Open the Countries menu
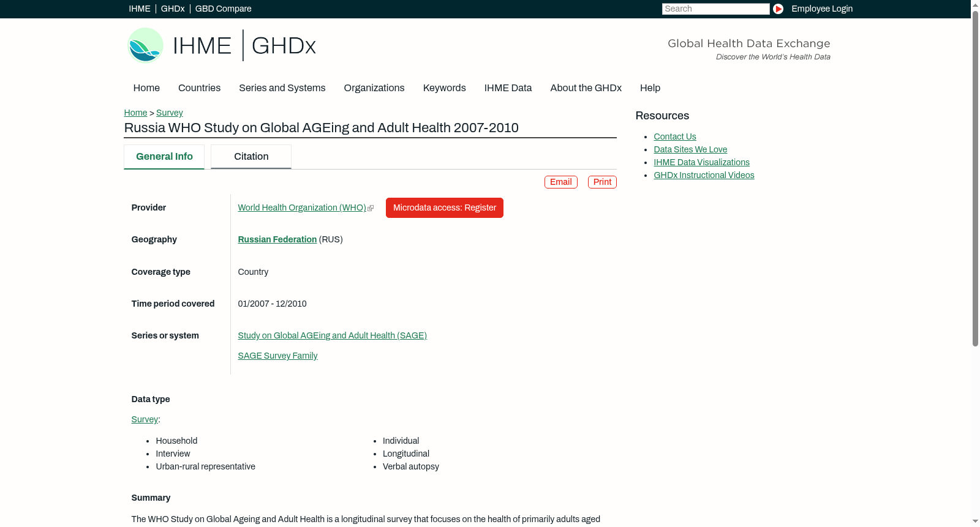The width and height of the screenshot is (980, 527). [x=199, y=88]
